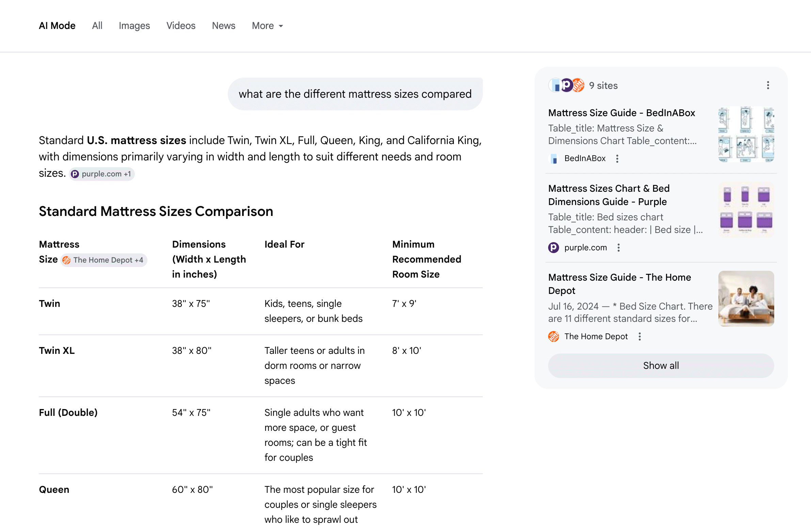Click the purple mattress chart thumbnail
Screen dimensions: 811x532
point(746,210)
